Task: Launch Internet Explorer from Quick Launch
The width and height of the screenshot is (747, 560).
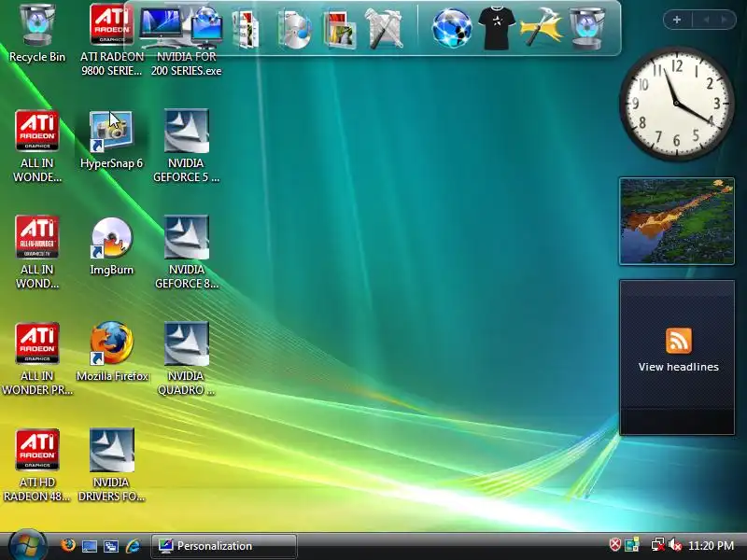Action: (133, 546)
